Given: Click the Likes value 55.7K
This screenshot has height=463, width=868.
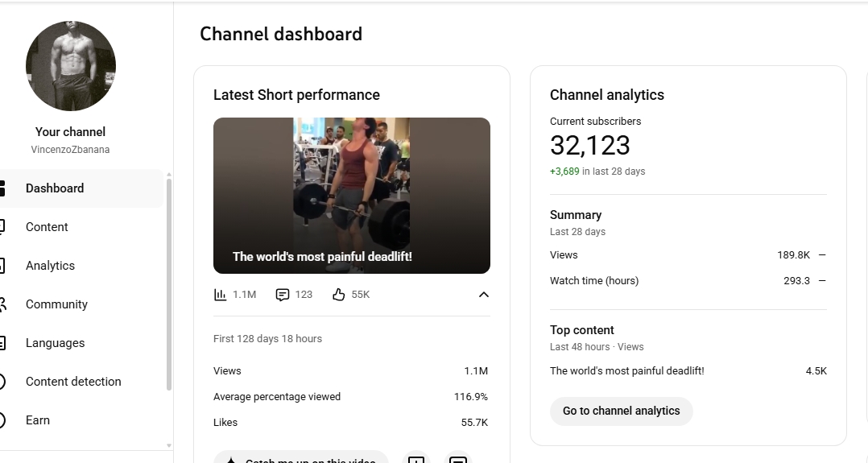Looking at the screenshot, I should pos(474,423).
